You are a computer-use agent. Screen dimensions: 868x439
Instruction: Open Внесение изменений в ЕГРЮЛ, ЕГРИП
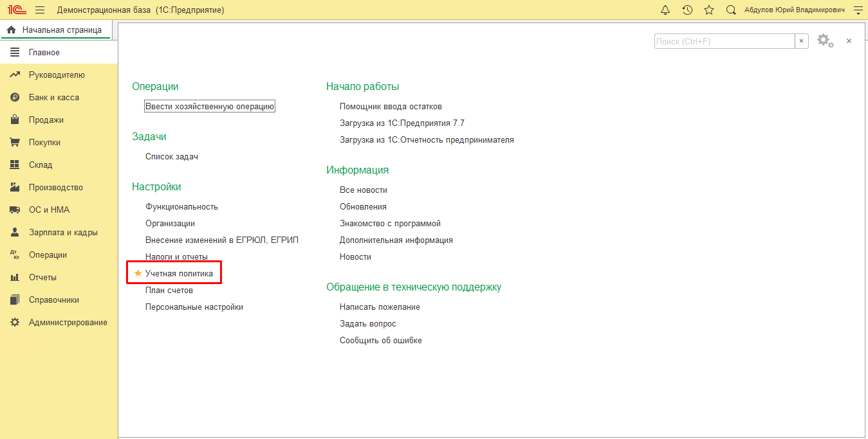[x=222, y=240]
